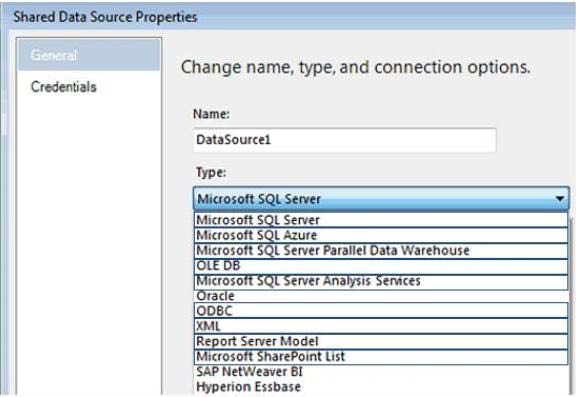This screenshot has height=397, width=576.
Task: Pick ODBC in the dropdown list
Action: tap(381, 311)
